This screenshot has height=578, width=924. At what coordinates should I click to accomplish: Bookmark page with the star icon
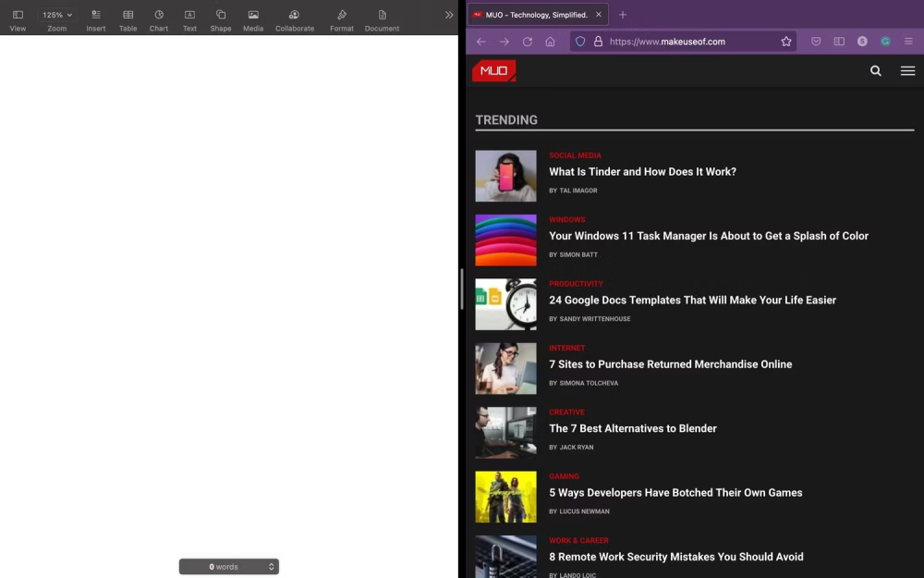tap(786, 42)
